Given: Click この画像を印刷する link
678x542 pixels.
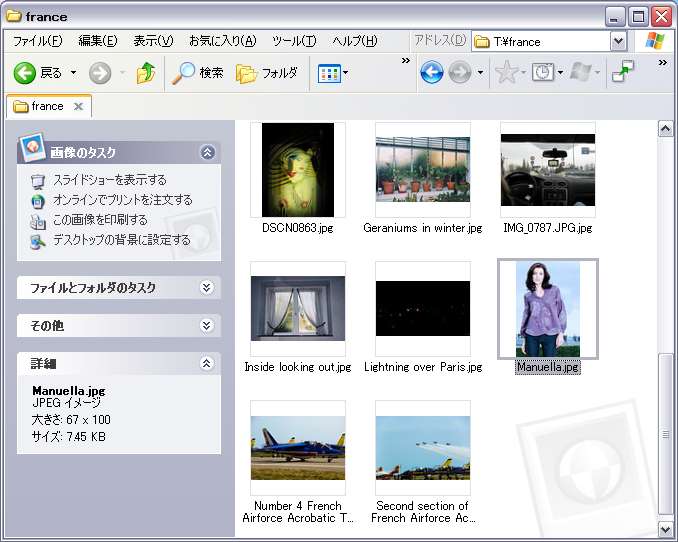Looking at the screenshot, I should click(x=100, y=220).
